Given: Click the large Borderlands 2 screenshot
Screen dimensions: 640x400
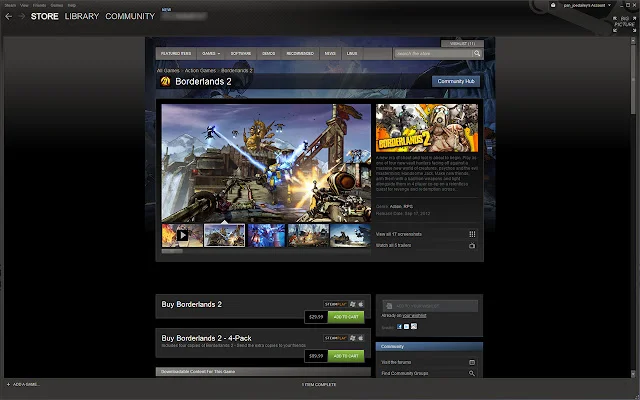Looking at the screenshot, I should coord(266,163).
